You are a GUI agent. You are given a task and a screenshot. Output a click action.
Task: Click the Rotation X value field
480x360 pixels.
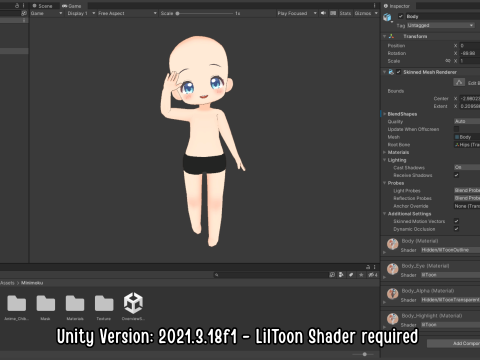470,53
